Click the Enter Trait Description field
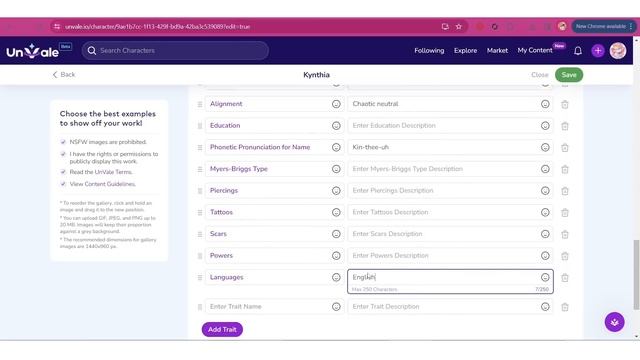 pos(451,307)
